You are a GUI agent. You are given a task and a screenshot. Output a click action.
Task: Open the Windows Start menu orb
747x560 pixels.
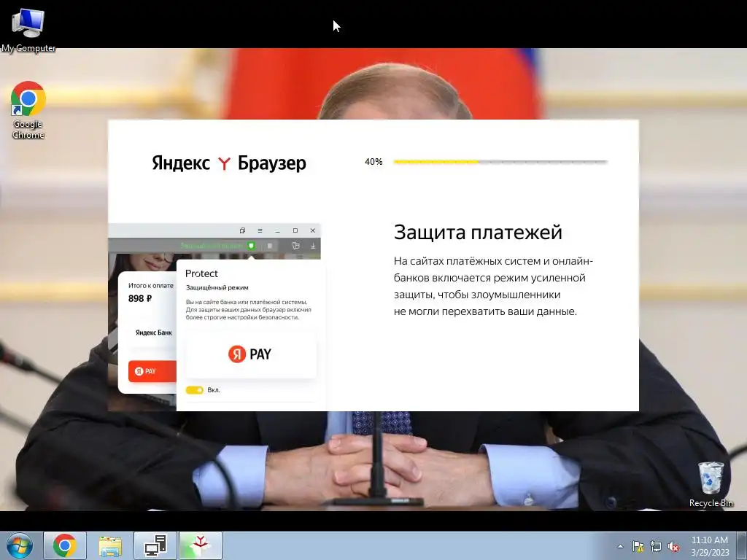(20, 545)
